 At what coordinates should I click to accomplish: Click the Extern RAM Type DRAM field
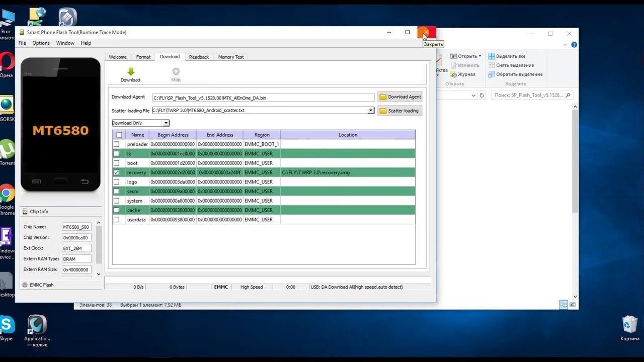(x=76, y=259)
